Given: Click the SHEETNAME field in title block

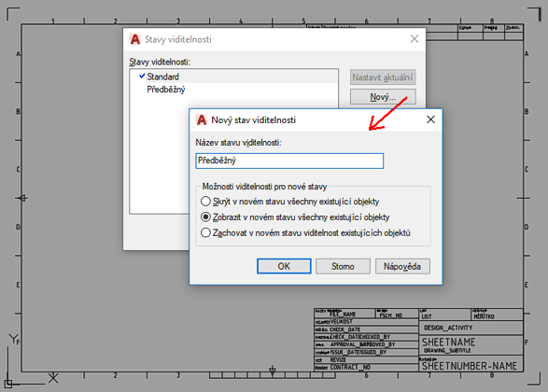Looking at the screenshot, I should tap(449, 342).
